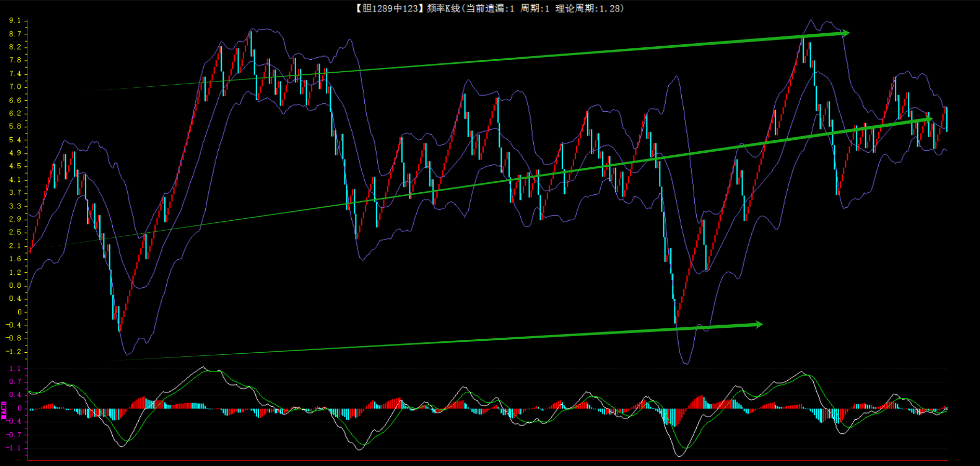This screenshot has height=466, width=980.
Task: Click the -1.2 label on the price axis
Action: tap(14, 352)
